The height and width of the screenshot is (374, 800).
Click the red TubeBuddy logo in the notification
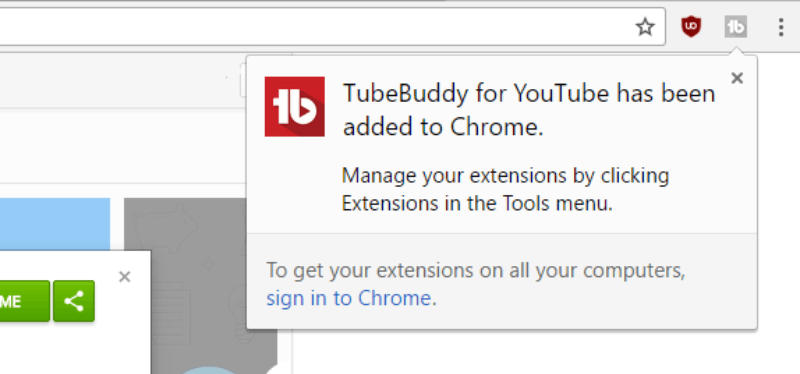(294, 107)
